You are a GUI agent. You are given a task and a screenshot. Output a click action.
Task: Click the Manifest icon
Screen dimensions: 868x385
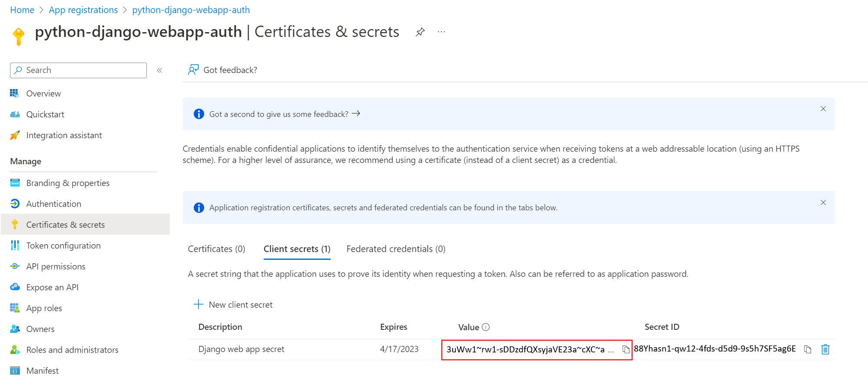click(x=15, y=371)
